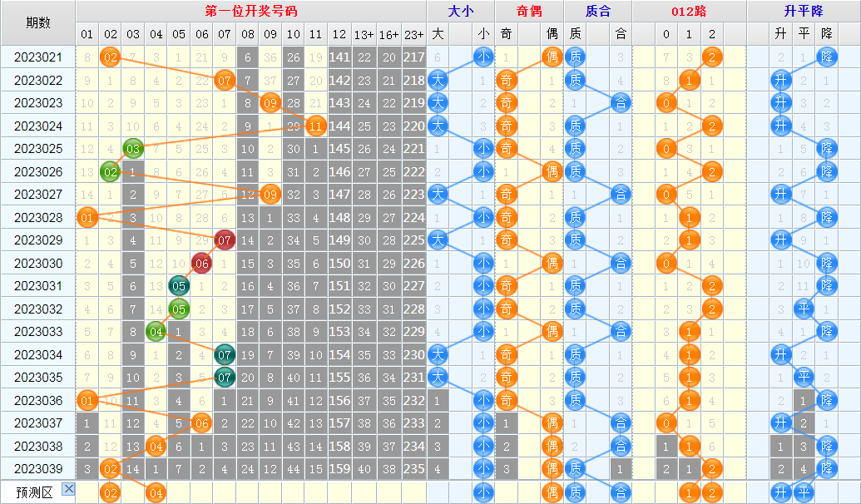Click green 03 ball in row 2023025
861x504 pixels.
coord(133,149)
